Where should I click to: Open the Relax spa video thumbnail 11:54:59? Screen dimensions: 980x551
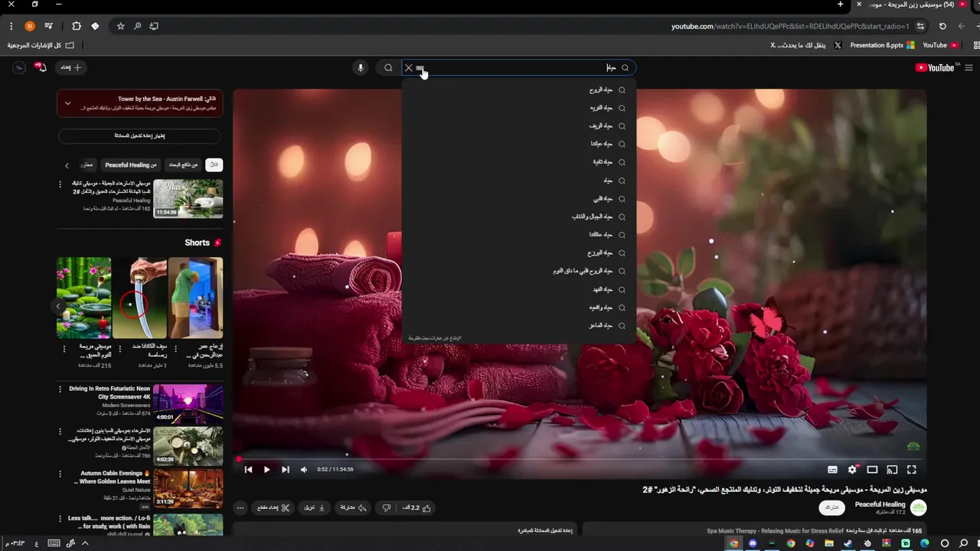188,198
